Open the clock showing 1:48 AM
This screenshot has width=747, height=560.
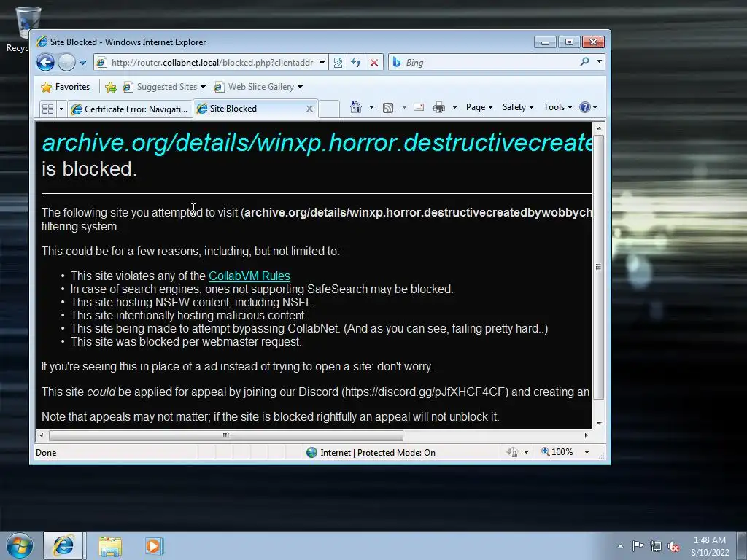tap(709, 546)
